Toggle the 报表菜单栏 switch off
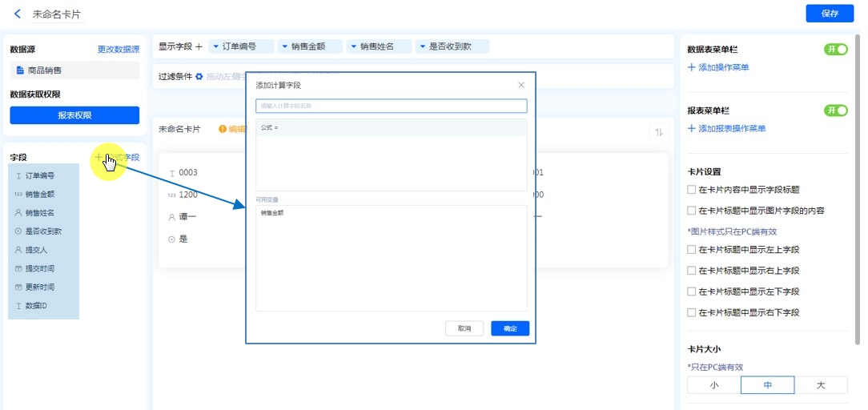Image resolution: width=868 pixels, height=410 pixels. click(x=835, y=111)
